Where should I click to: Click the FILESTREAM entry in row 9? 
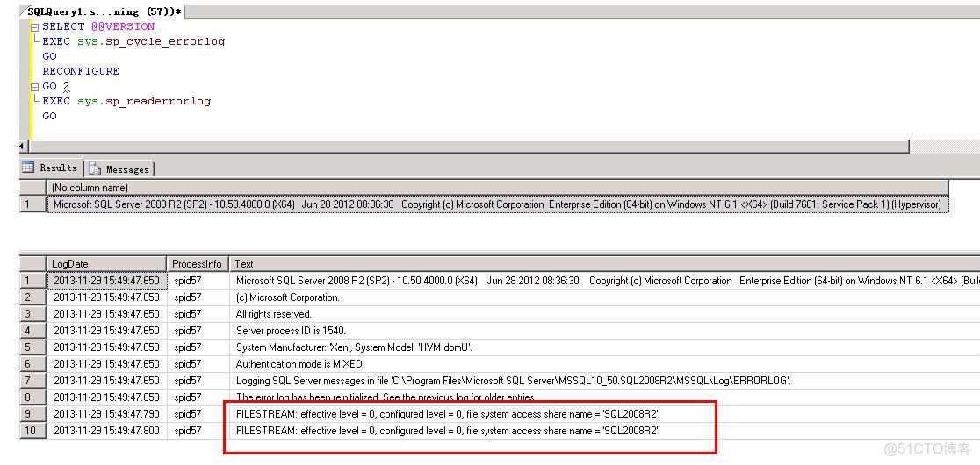448,414
